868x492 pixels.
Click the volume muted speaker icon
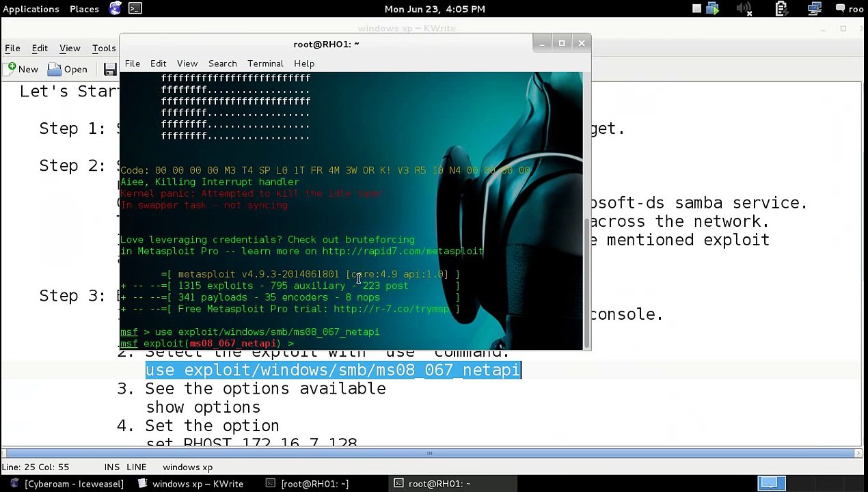click(744, 9)
